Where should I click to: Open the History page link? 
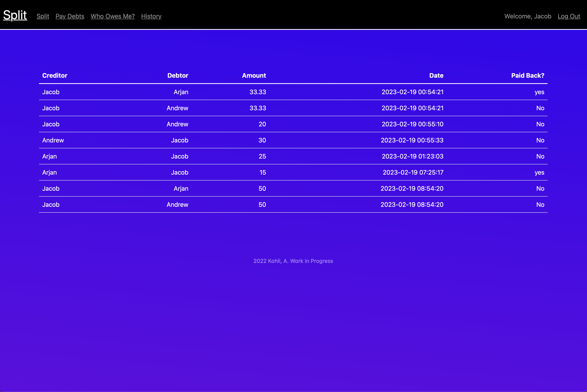tap(151, 16)
